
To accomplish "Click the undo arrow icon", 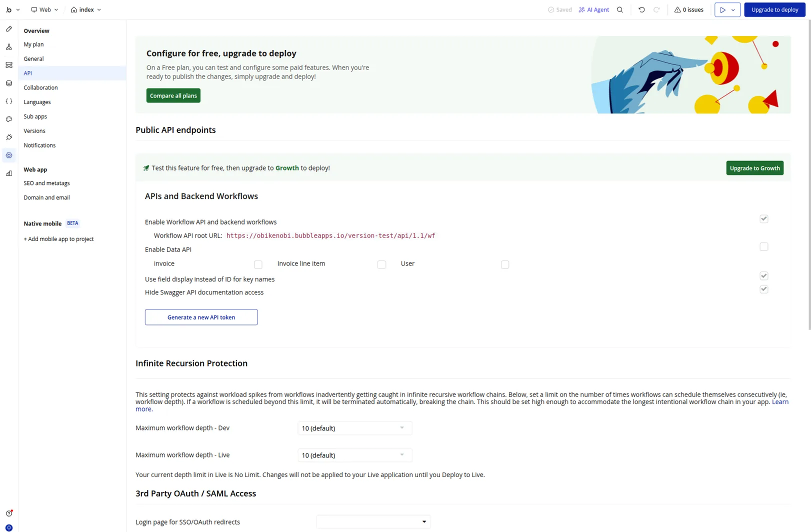I will (x=641, y=9).
